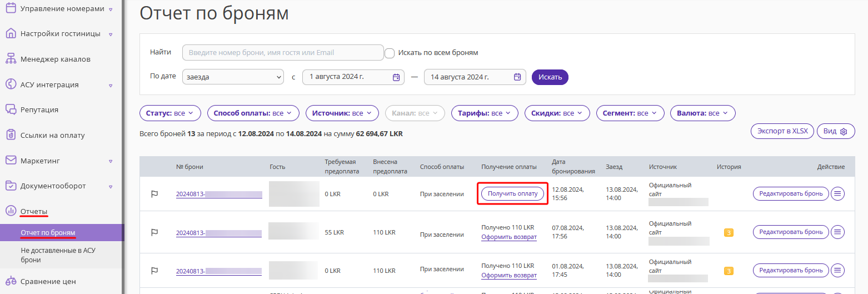Select 'Отчет по броням' in sidebar

pyautogui.click(x=48, y=232)
